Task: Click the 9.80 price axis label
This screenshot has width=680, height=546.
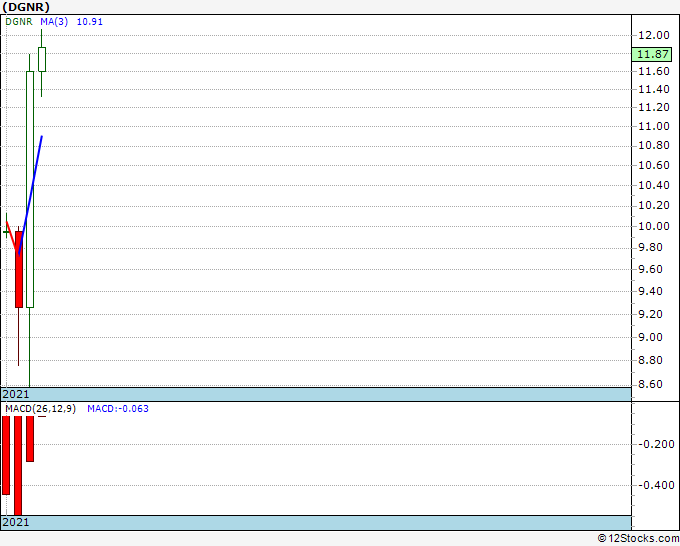Action: tap(650, 247)
